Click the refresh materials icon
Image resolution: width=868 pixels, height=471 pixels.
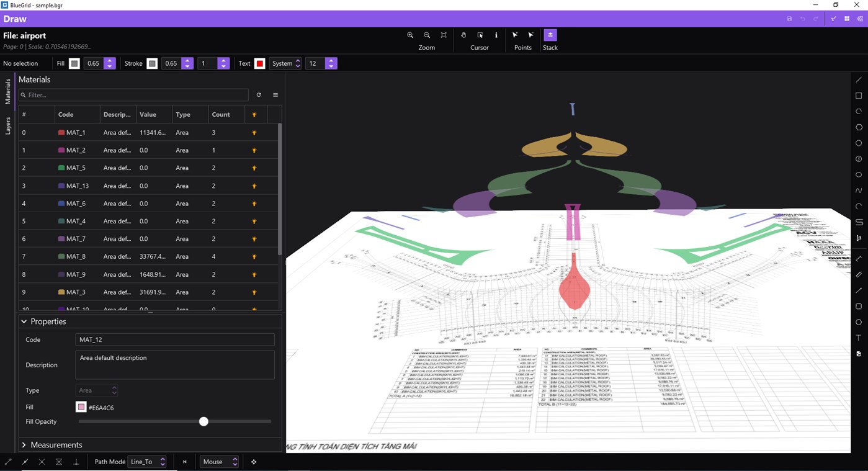pyautogui.click(x=259, y=95)
